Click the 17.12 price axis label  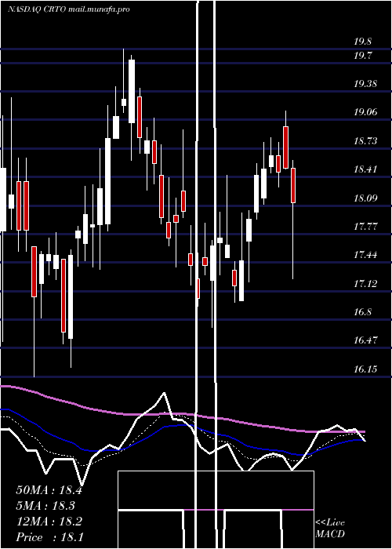[x=365, y=284]
